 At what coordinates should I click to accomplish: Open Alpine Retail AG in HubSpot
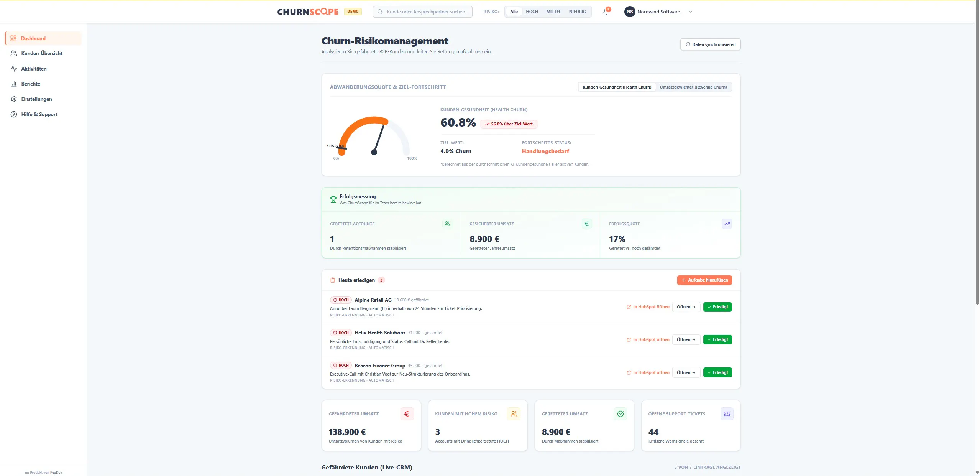click(x=648, y=307)
